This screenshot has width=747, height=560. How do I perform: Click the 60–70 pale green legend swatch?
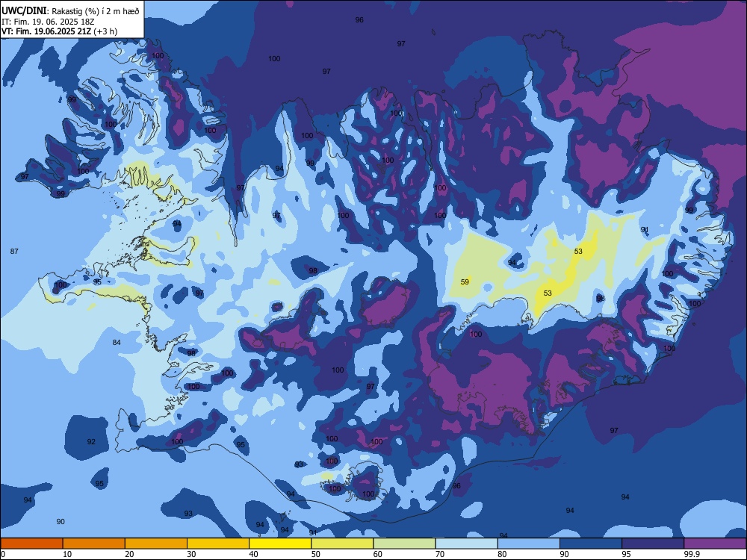[404, 544]
